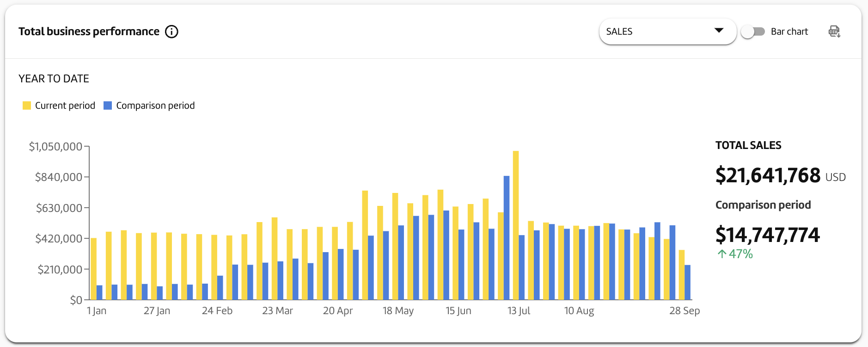Click the dropdown arrow in SALES selector

coord(719,31)
